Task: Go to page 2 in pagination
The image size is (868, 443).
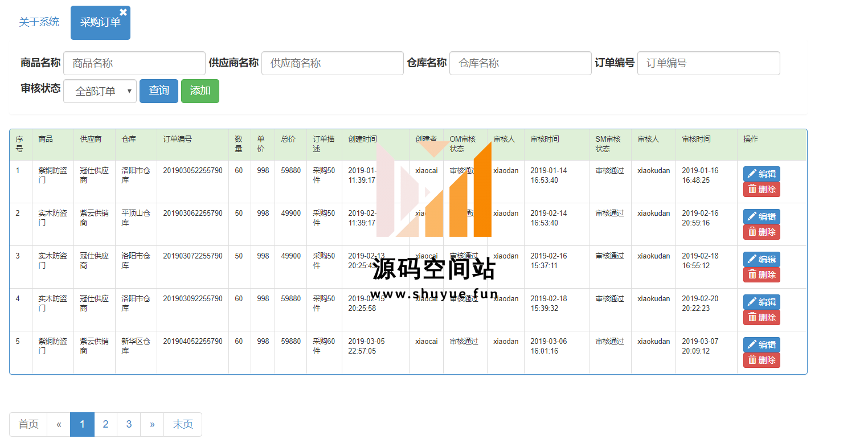Action: (105, 424)
